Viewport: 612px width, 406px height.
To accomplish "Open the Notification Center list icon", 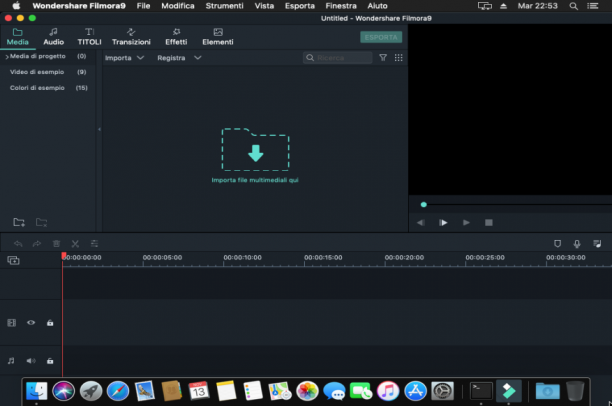I will tap(592, 6).
